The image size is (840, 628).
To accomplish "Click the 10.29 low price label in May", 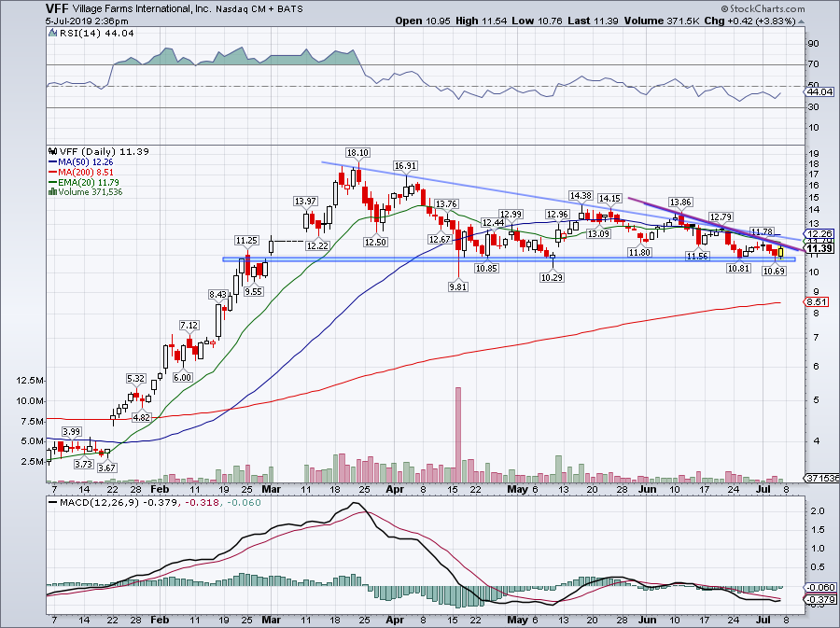I will point(552,277).
